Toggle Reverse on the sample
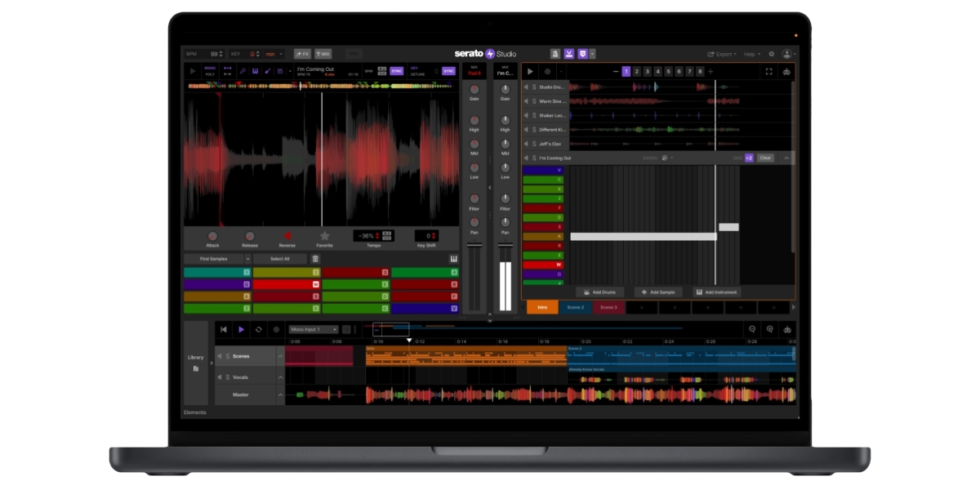 pos(287,236)
